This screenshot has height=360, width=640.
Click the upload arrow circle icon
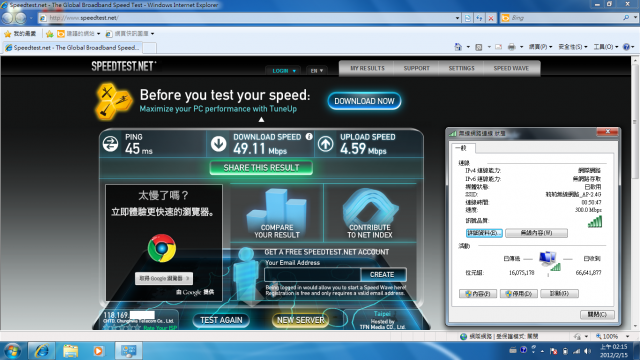325,144
